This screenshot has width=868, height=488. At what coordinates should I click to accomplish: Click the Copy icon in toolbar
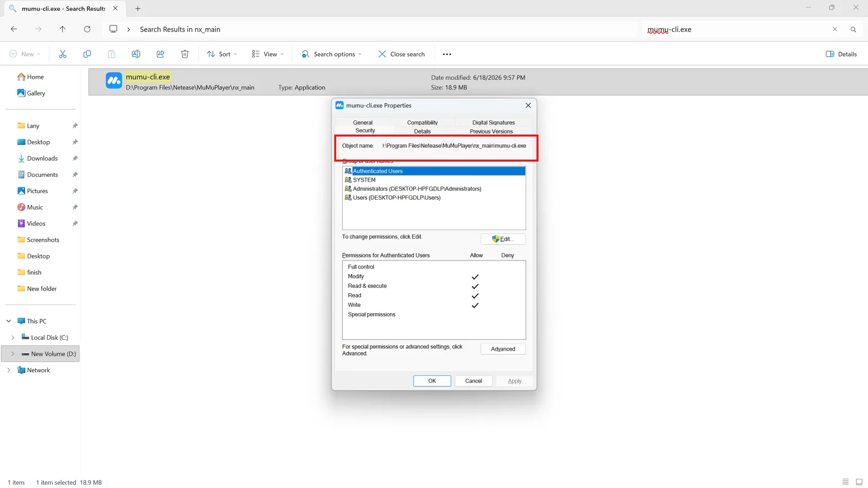87,54
